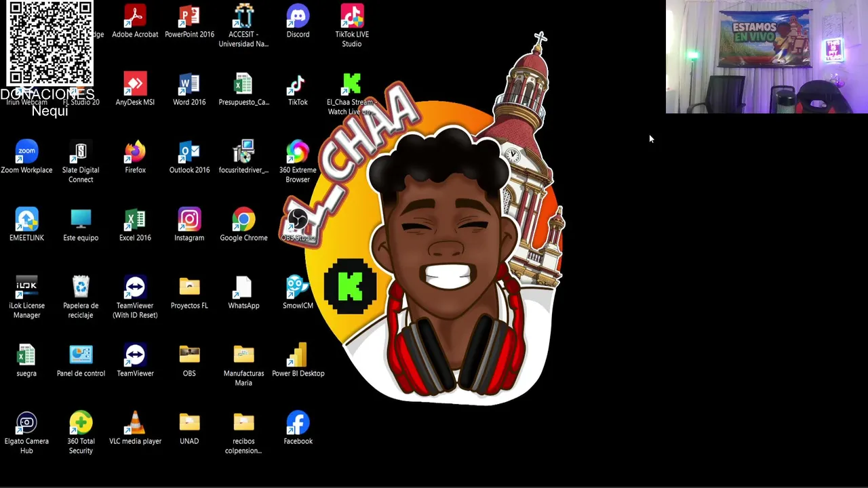Launch Facebook desktop shortcut

click(298, 428)
